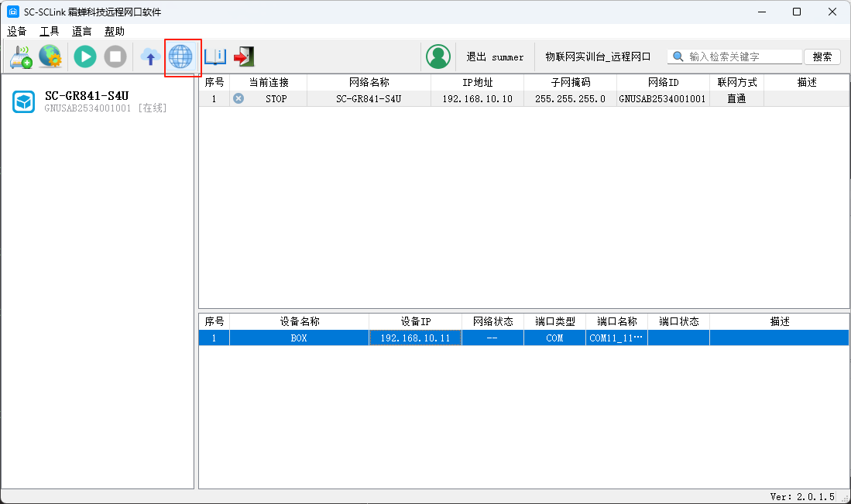Select the BOX device row
Viewport: 851px width, 504px height.
click(x=299, y=338)
